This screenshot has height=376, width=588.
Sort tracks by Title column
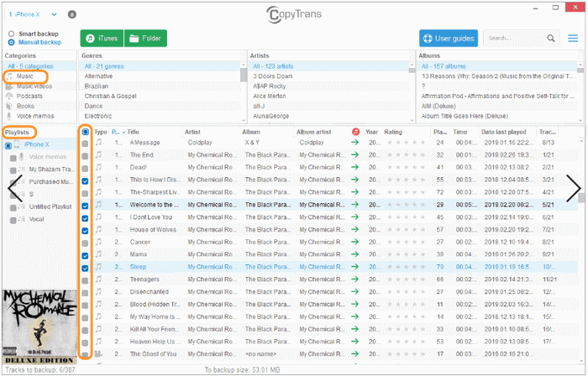tap(133, 132)
